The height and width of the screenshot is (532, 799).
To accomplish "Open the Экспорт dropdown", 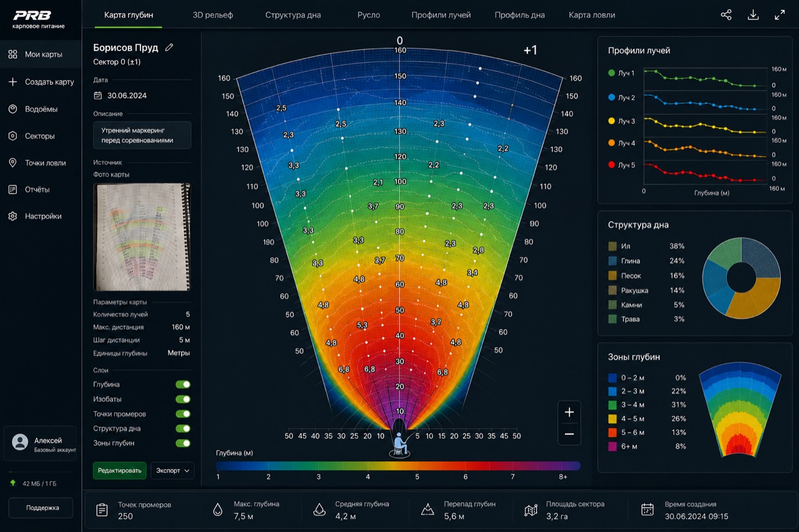I will coord(172,470).
